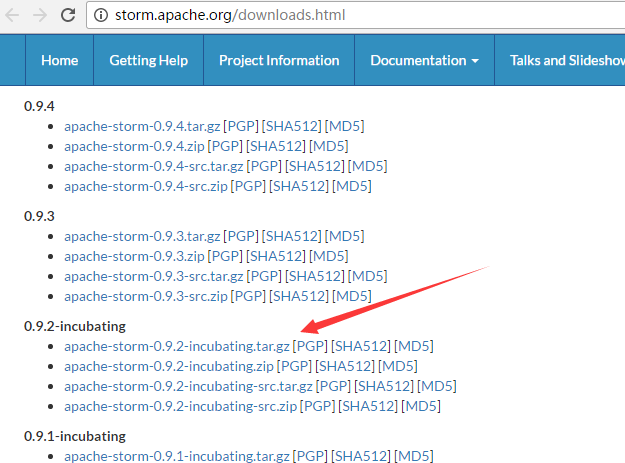625x463 pixels.
Task: Open MD5 link for 0.9.2-incubating.tar.gz
Action: click(414, 346)
